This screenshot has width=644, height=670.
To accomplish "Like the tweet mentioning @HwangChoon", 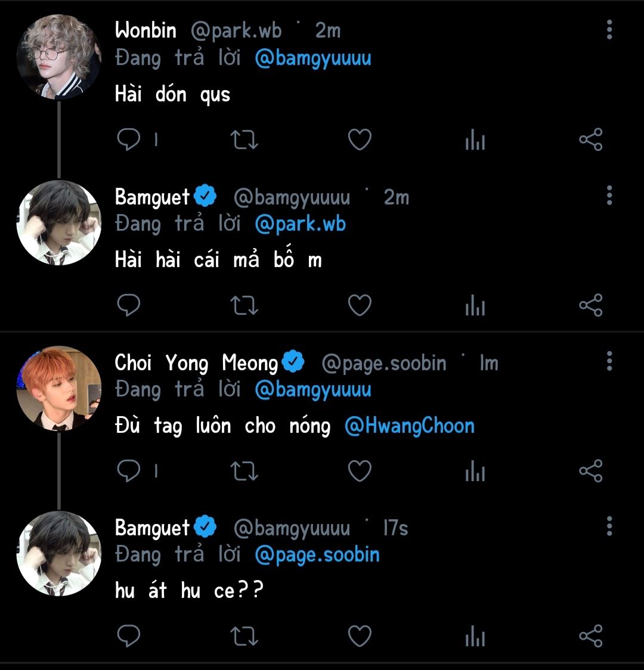I will (x=360, y=472).
